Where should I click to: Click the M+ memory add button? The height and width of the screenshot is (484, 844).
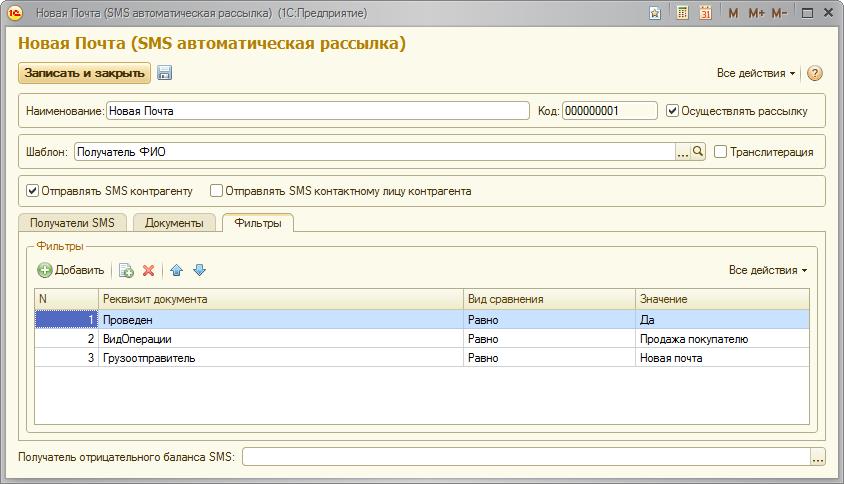756,13
